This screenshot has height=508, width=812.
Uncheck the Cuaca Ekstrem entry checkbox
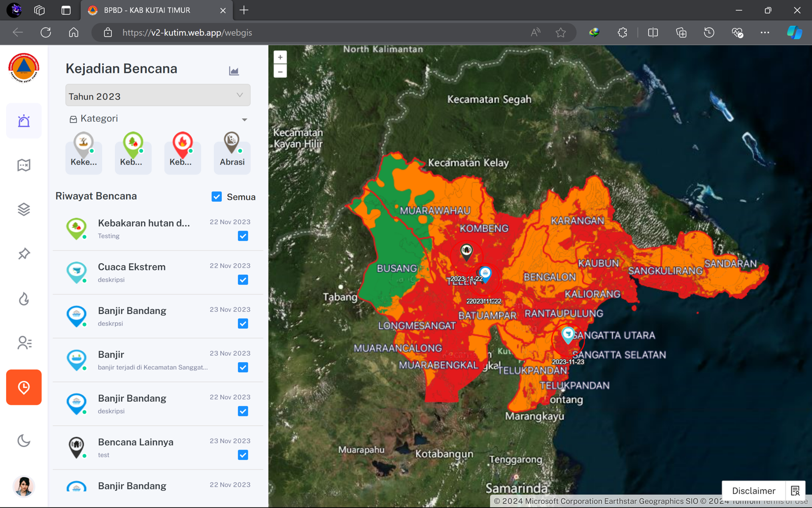pos(243,280)
